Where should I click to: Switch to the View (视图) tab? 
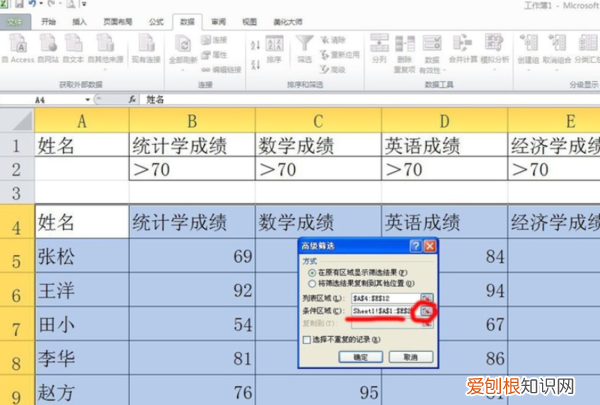pyautogui.click(x=249, y=22)
